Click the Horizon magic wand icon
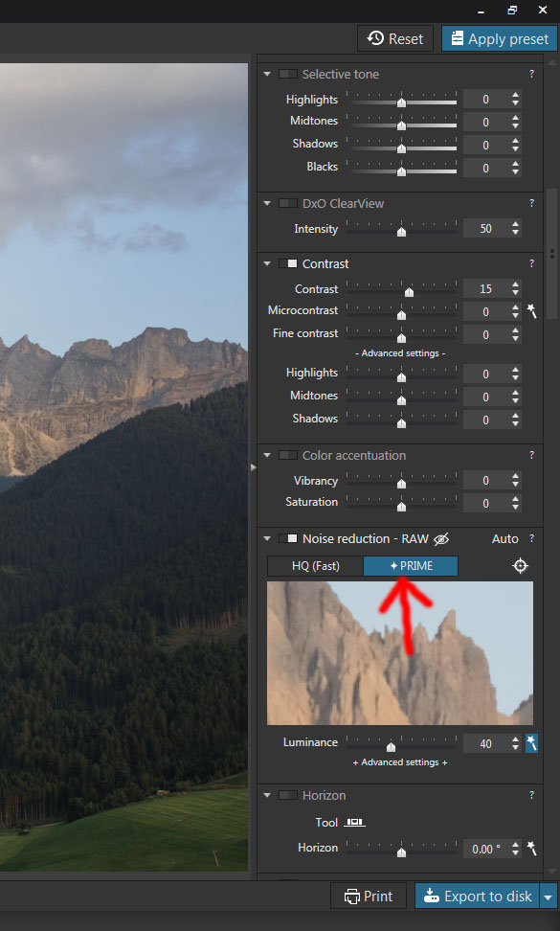Viewport: 560px width, 931px height. (x=532, y=848)
